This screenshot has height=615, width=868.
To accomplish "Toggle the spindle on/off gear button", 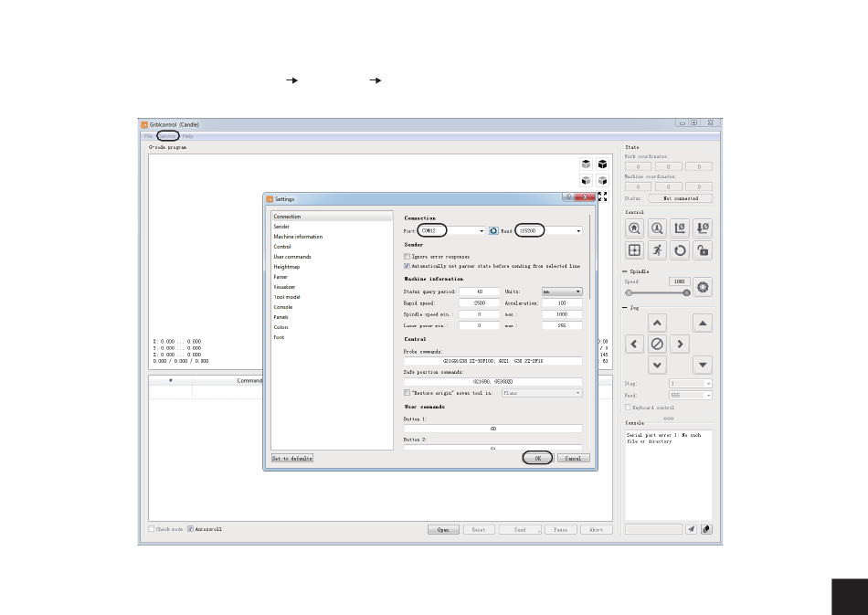I will (x=703, y=287).
